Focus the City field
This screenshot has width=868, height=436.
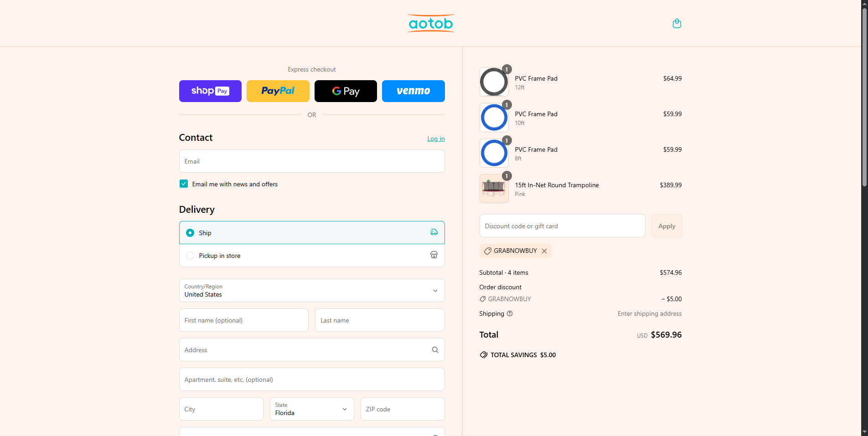221,409
